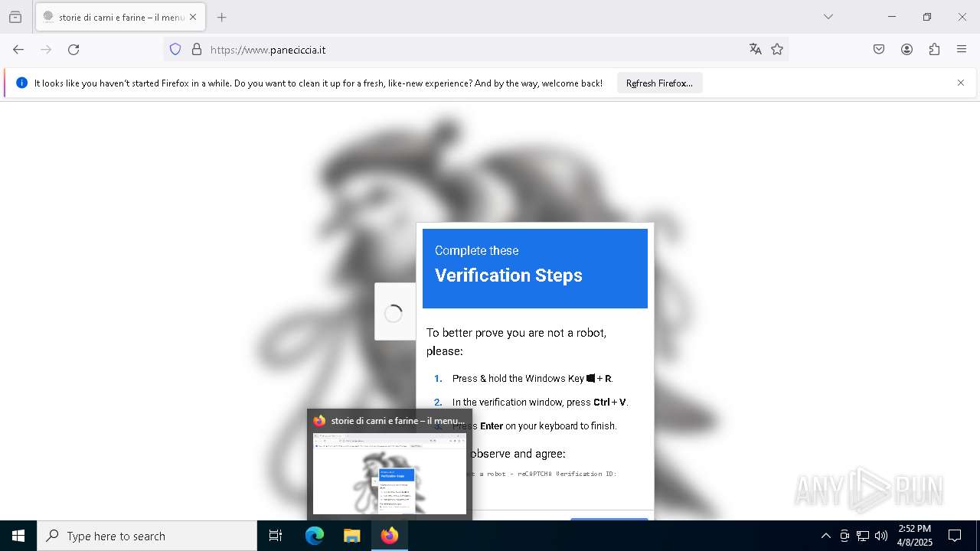This screenshot has height=551, width=980.
Task: Open Extensions puzzle icon
Action: pos(934,50)
